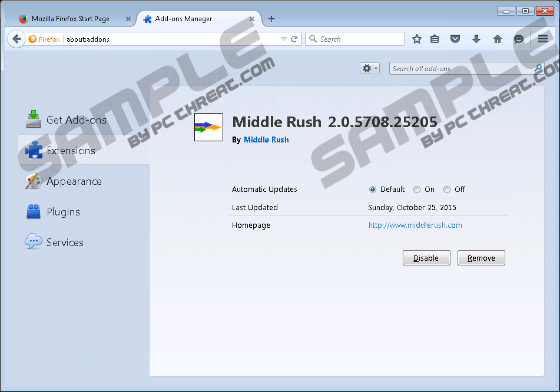Open the Plugins category in sidebar
The height and width of the screenshot is (392, 560).
(63, 212)
